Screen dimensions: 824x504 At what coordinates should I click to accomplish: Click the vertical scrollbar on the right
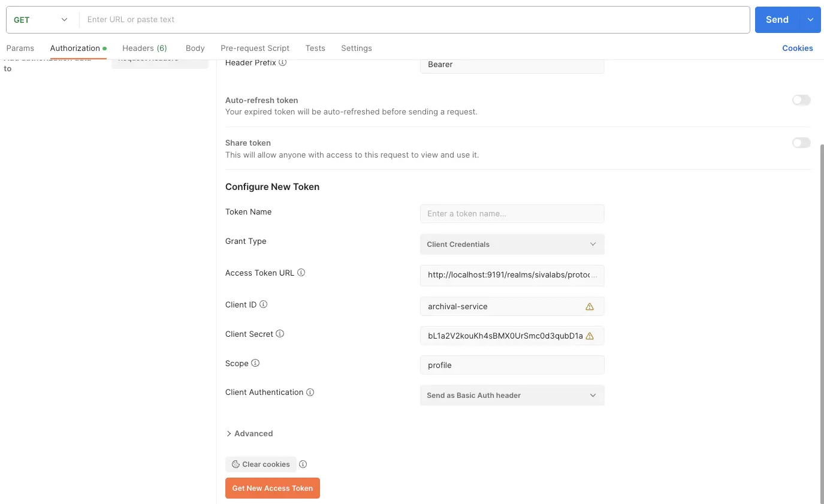point(822,324)
